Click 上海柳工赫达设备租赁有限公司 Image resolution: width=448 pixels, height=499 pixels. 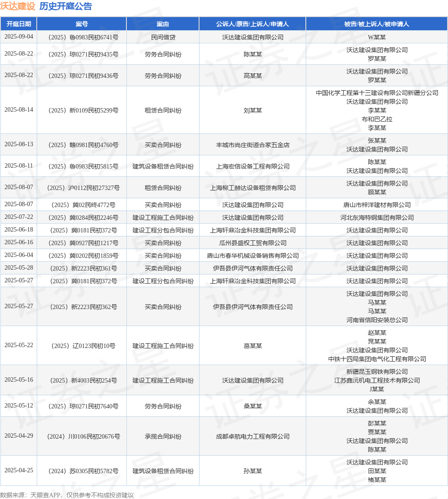252,188
